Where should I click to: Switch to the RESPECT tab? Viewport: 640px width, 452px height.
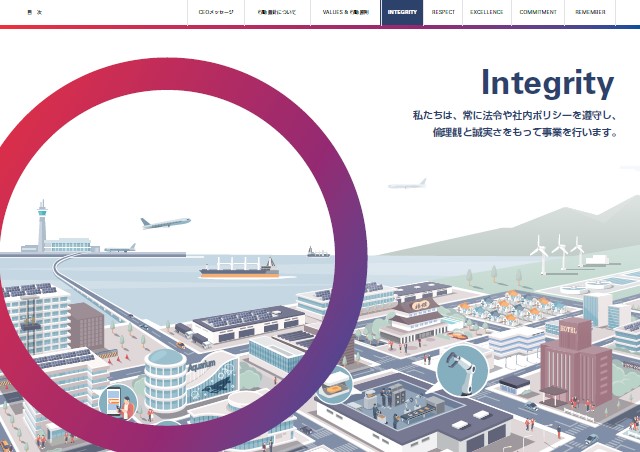point(443,13)
